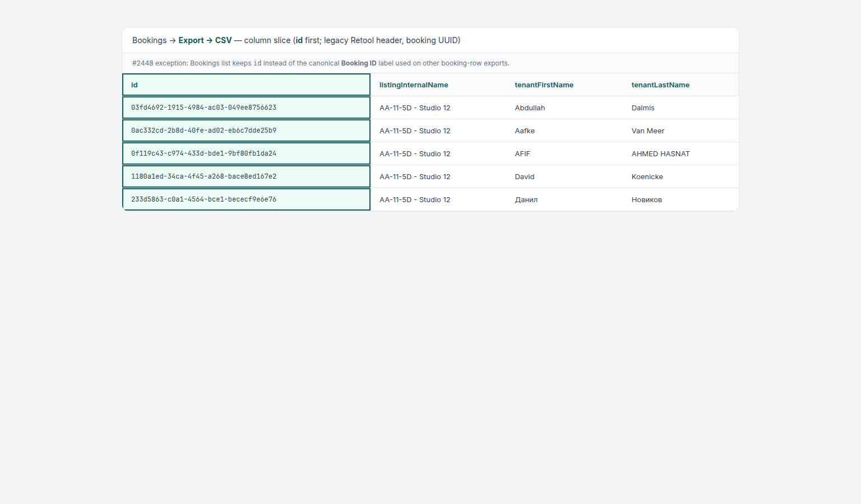Select id 0ac332cd-2b8d-40fe-ad02-eb6c7dde25b9
This screenshot has height=504, width=861.
point(246,130)
